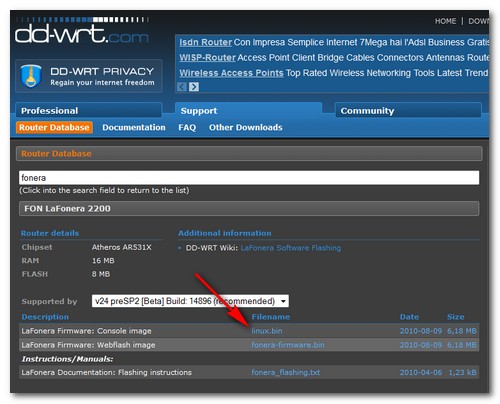The height and width of the screenshot is (404, 500).
Task: Go to the HOME link
Action: [445, 21]
